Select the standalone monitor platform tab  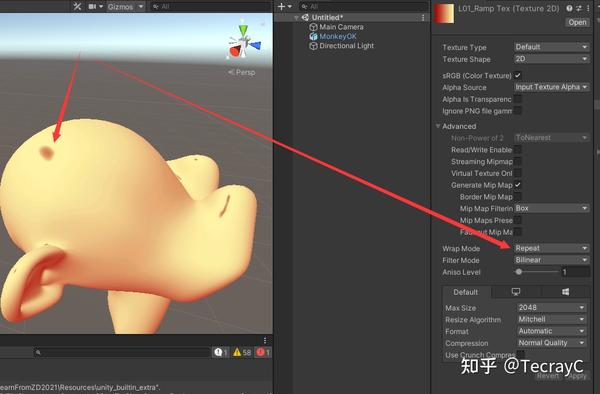tap(516, 292)
